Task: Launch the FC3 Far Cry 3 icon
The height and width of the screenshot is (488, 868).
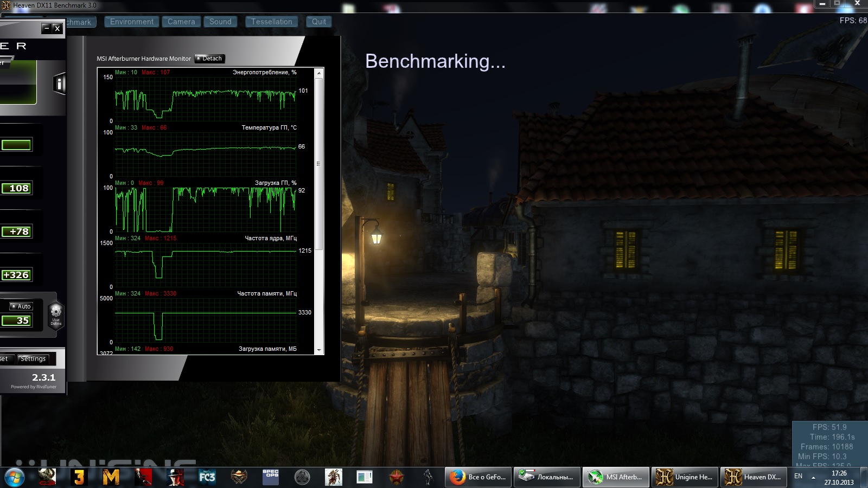Action: (207, 477)
